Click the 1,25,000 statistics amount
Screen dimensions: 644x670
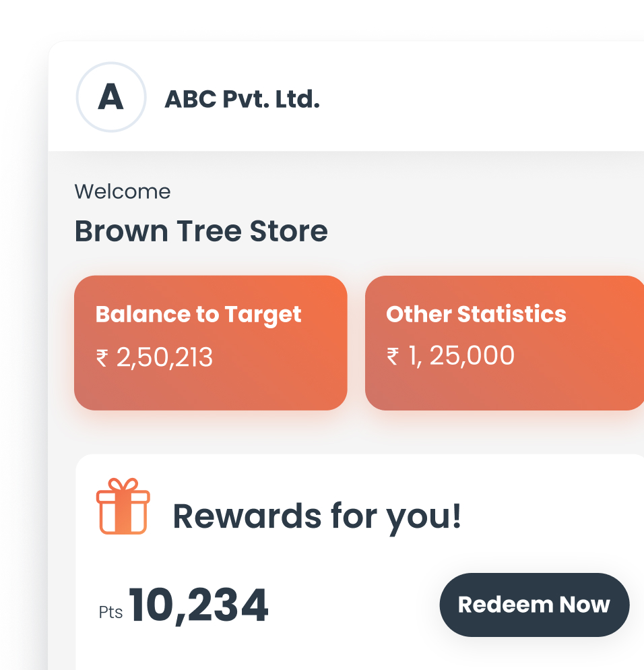tap(461, 355)
